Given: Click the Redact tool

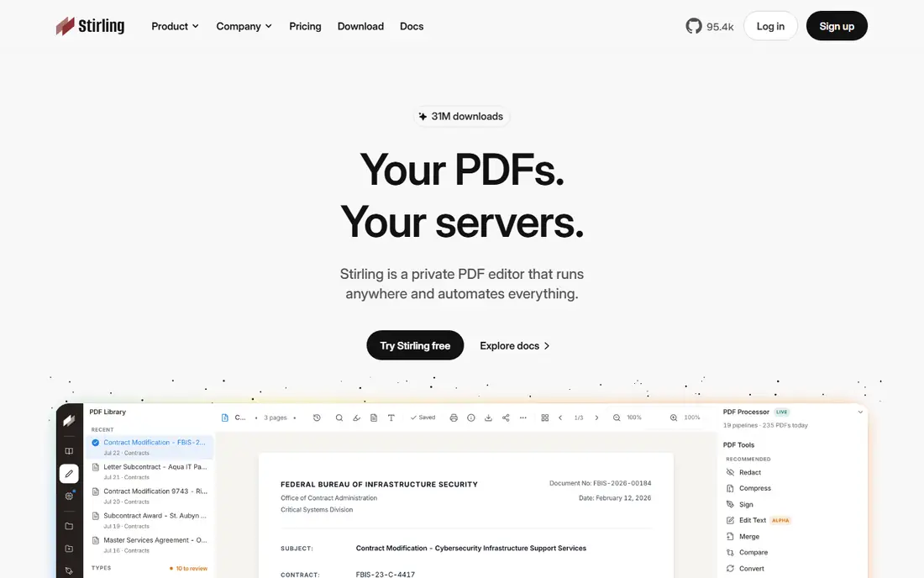Looking at the screenshot, I should [x=743, y=472].
